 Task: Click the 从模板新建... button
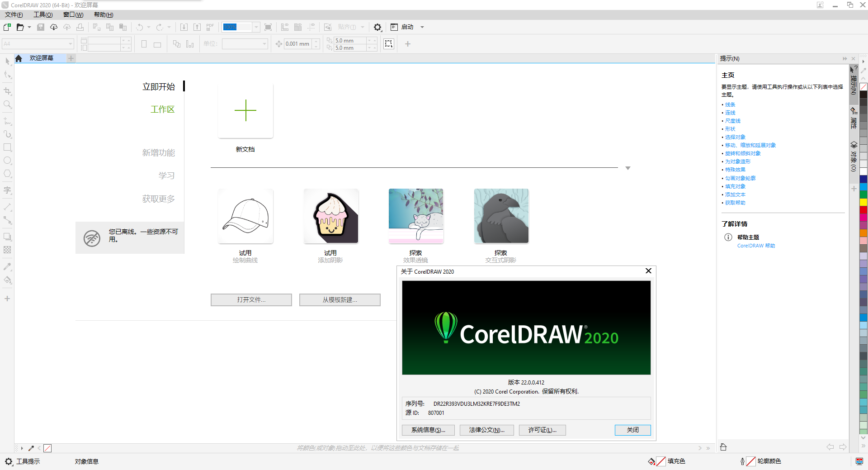click(x=340, y=300)
